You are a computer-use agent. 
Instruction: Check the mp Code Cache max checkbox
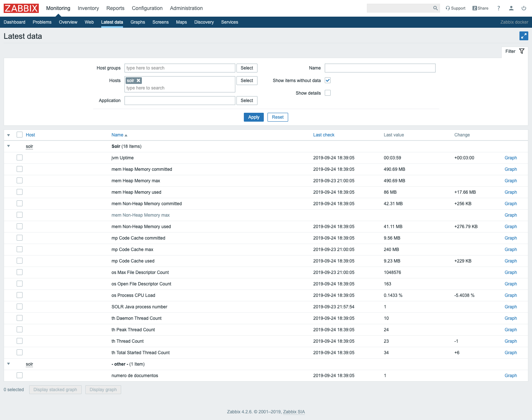pos(20,249)
